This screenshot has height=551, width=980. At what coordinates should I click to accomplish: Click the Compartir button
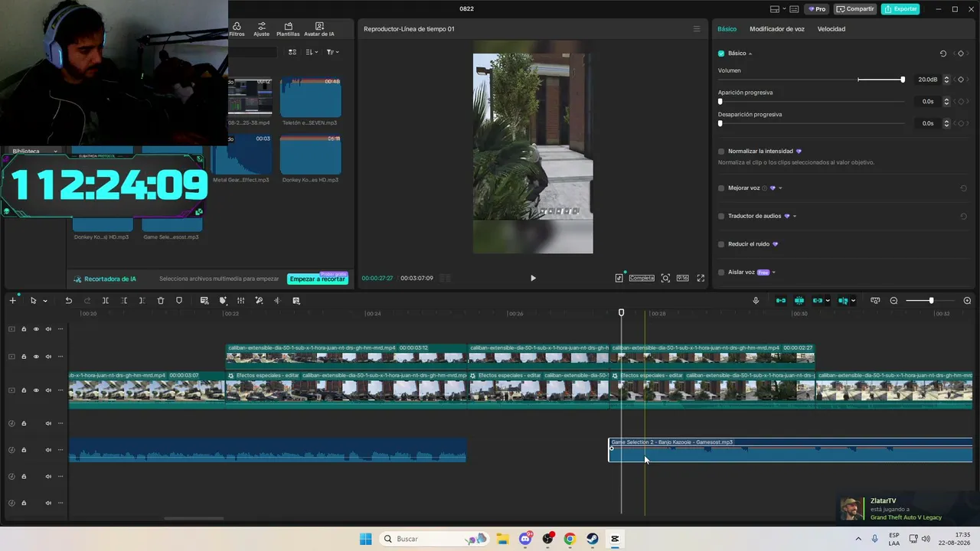coord(855,9)
